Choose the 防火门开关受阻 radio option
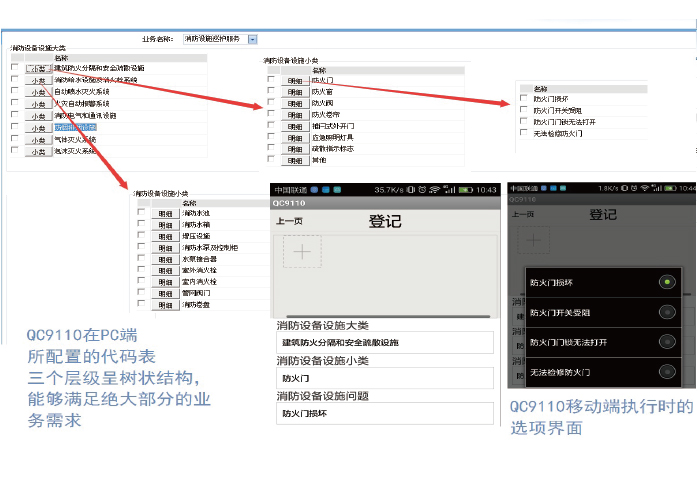The width and height of the screenshot is (700, 500). (x=665, y=312)
